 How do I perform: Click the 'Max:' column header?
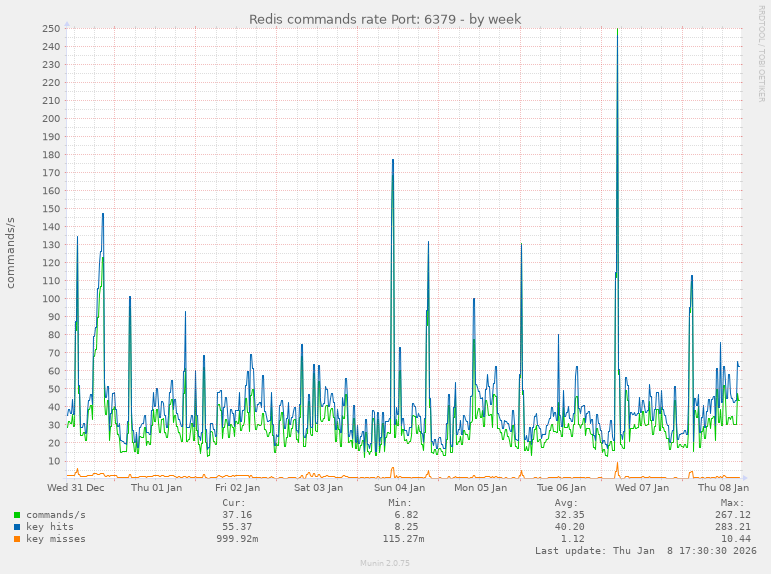733,503
